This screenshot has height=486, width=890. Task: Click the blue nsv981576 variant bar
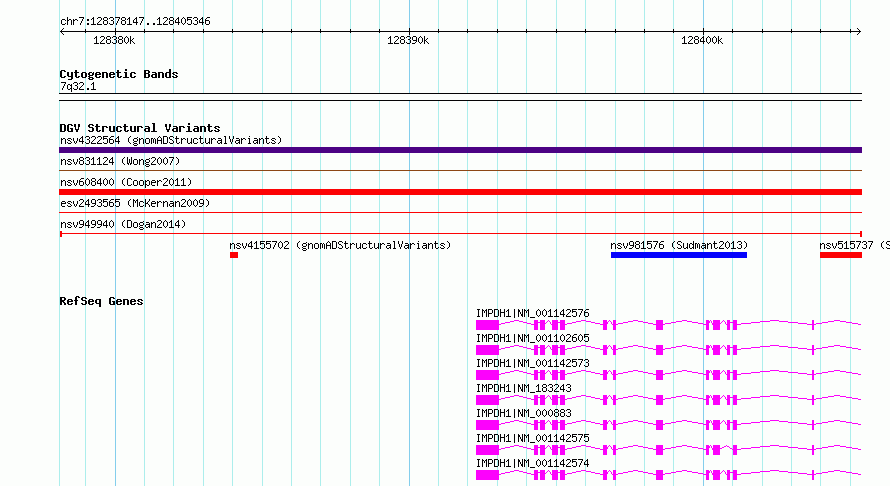point(679,255)
